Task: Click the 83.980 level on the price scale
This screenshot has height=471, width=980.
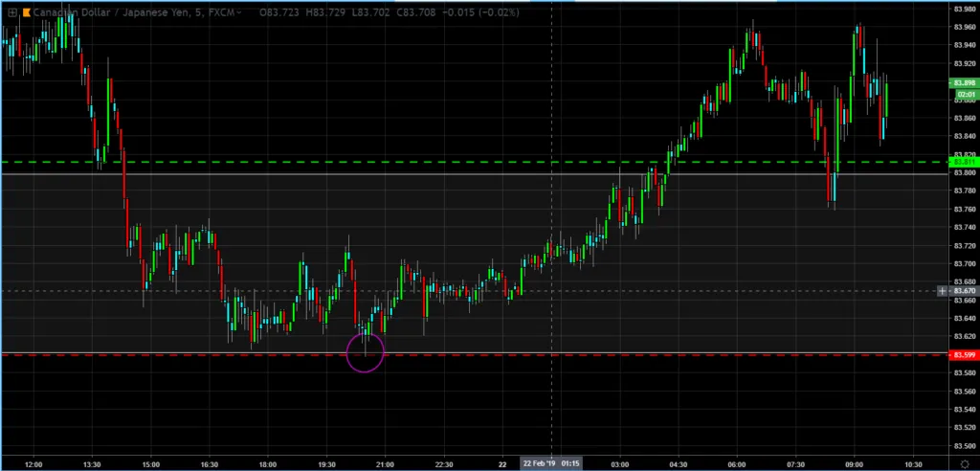Action: click(964, 8)
